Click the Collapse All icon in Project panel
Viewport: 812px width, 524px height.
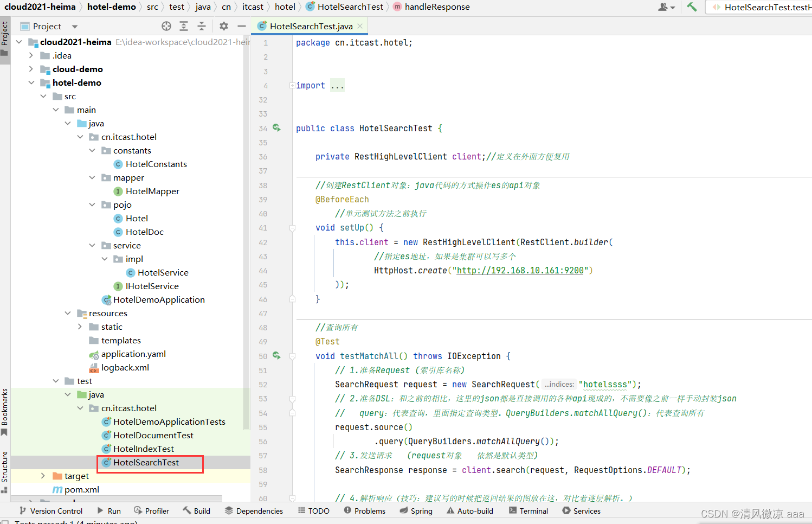[x=202, y=26]
